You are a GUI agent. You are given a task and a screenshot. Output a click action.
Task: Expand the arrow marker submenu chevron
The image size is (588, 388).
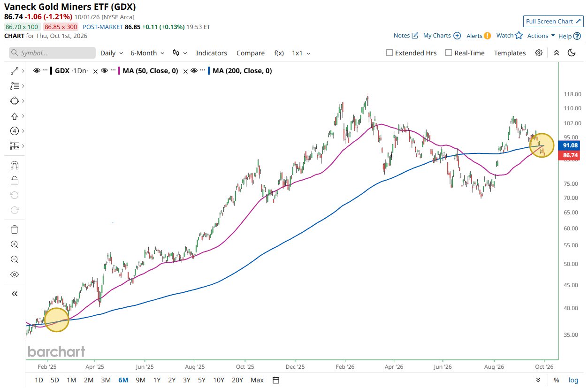pos(23,116)
